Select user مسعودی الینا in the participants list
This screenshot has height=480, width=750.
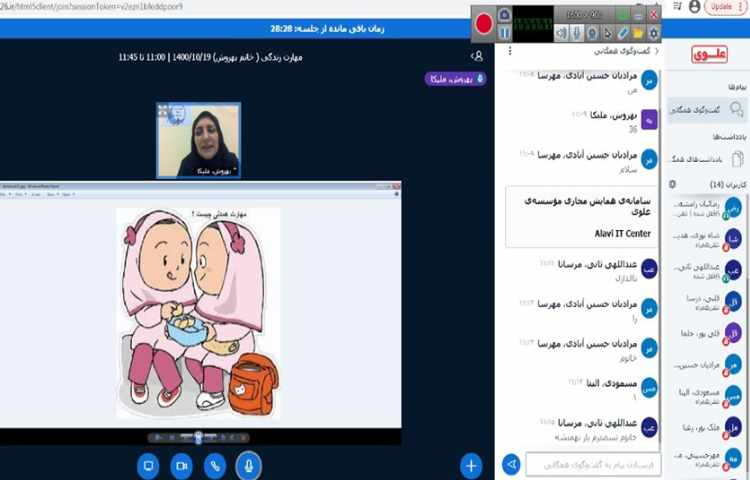pyautogui.click(x=706, y=396)
